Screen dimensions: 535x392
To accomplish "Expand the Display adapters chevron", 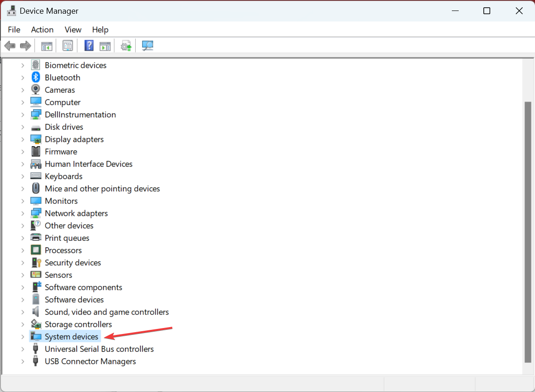I will point(22,139).
